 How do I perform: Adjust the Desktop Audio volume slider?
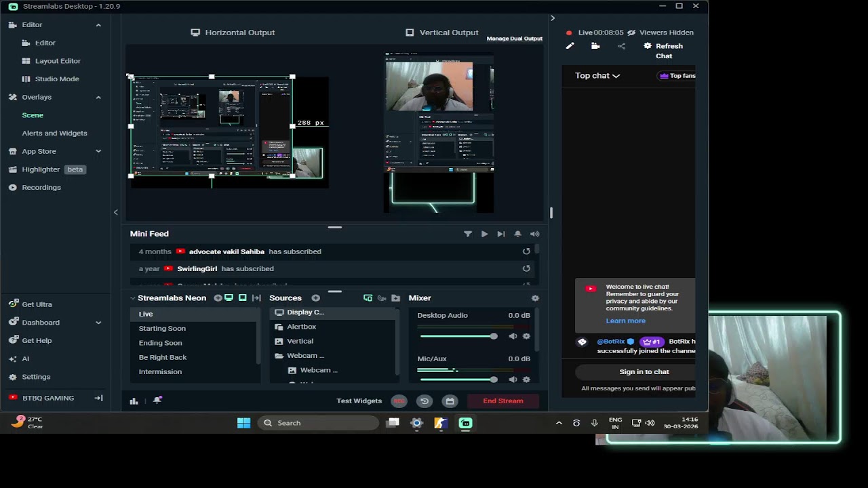(x=458, y=336)
